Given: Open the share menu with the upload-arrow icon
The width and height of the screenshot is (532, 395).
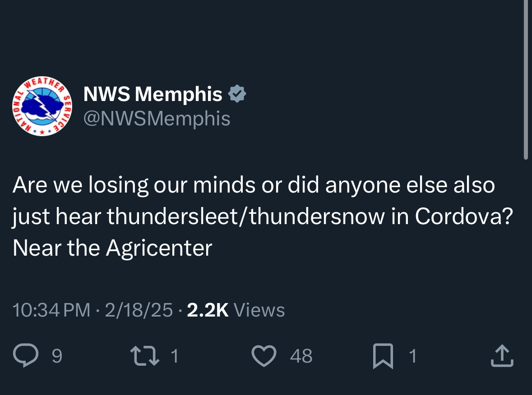Looking at the screenshot, I should click(x=502, y=356).
